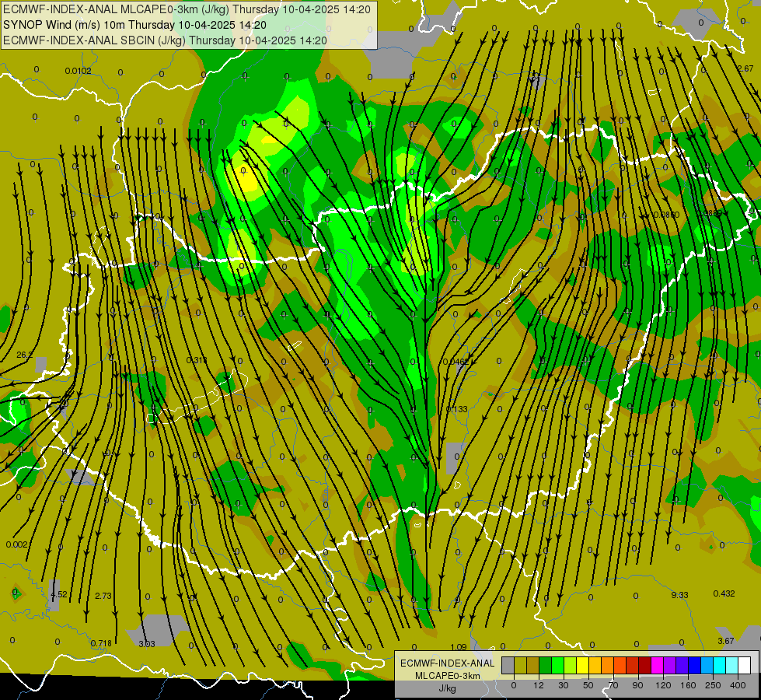Click the map value 4.52
Viewport: 761px width, 700px height.
[x=59, y=594]
